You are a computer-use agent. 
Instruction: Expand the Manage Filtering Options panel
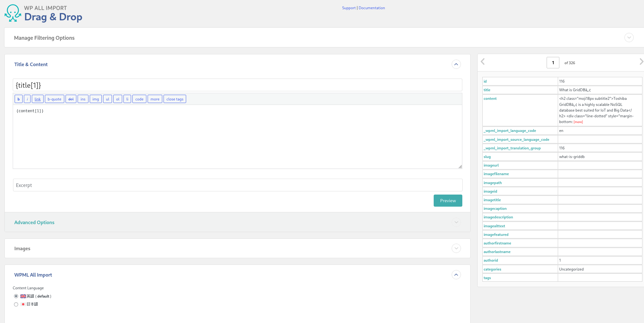coord(629,38)
